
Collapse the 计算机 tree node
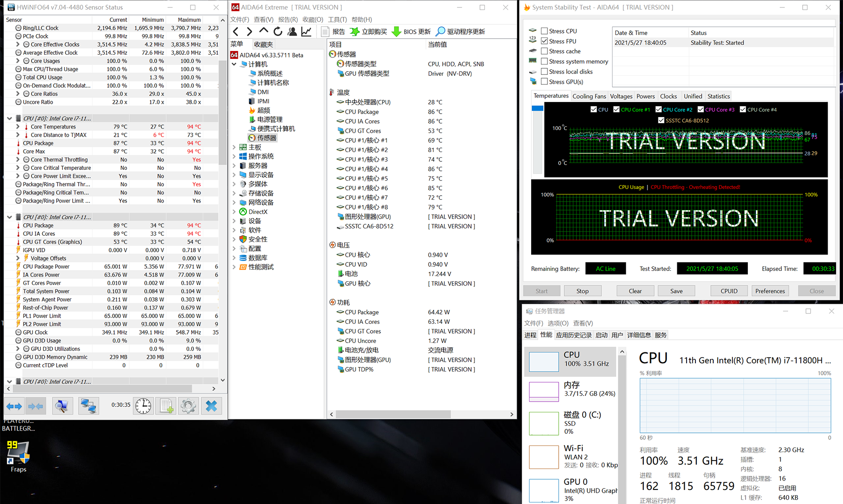click(x=234, y=64)
